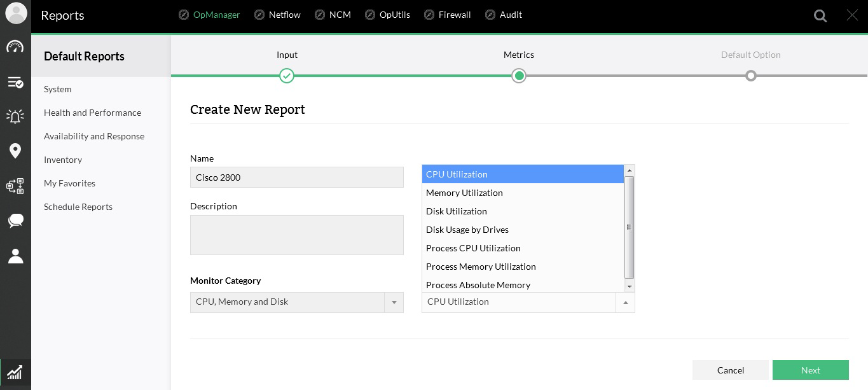Open the Firewall module tab
This screenshot has height=390, width=868.
[x=447, y=15]
